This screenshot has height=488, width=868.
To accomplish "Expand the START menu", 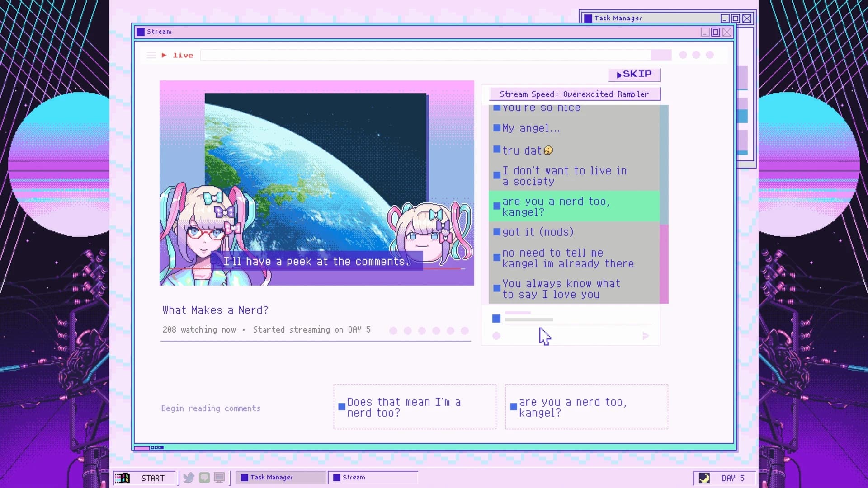I will pos(152,478).
